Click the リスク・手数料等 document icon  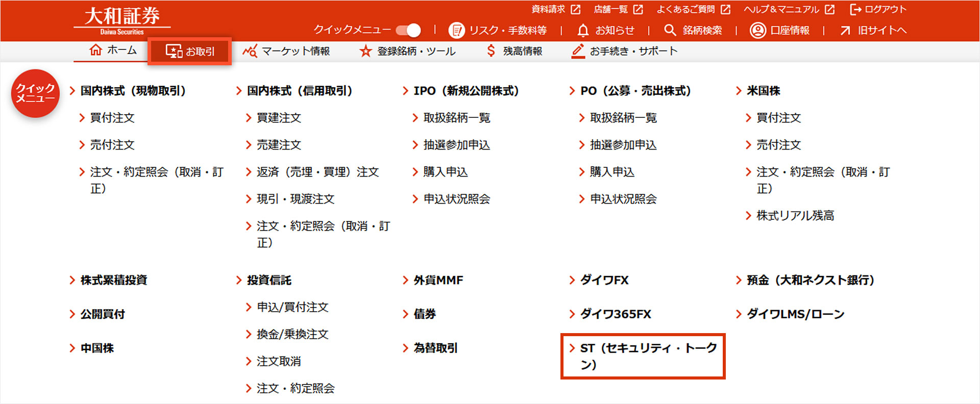pyautogui.click(x=456, y=31)
